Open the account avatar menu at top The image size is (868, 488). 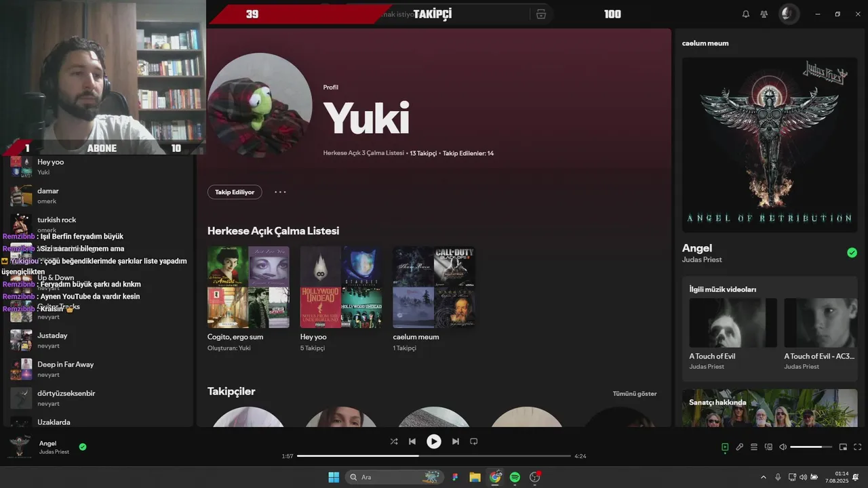pos(789,14)
